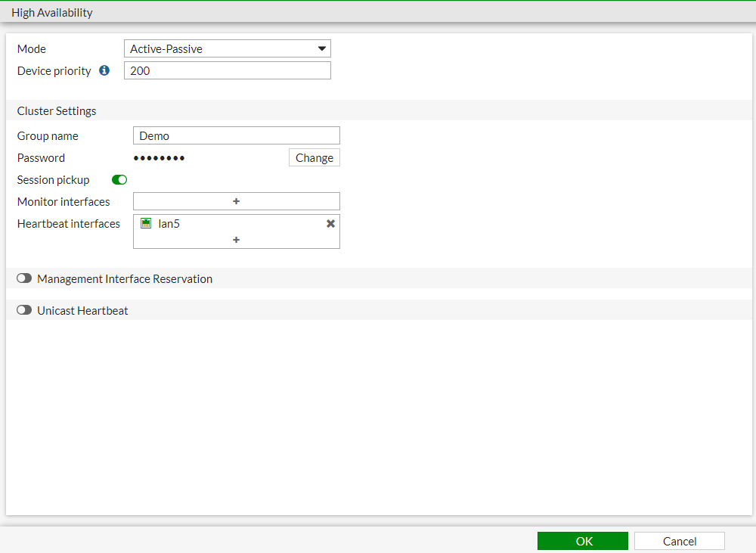The height and width of the screenshot is (553, 756).
Task: Click the lan5 interface port icon
Action: 146,223
